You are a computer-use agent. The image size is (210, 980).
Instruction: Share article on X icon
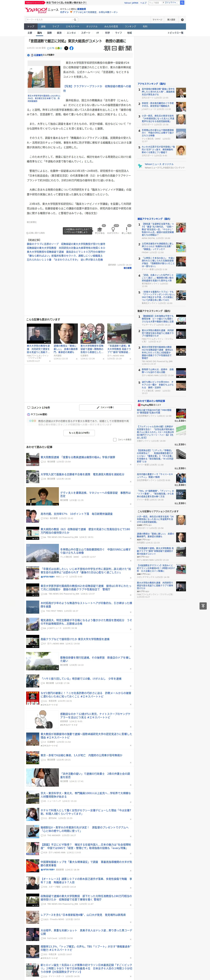tap(66, 48)
